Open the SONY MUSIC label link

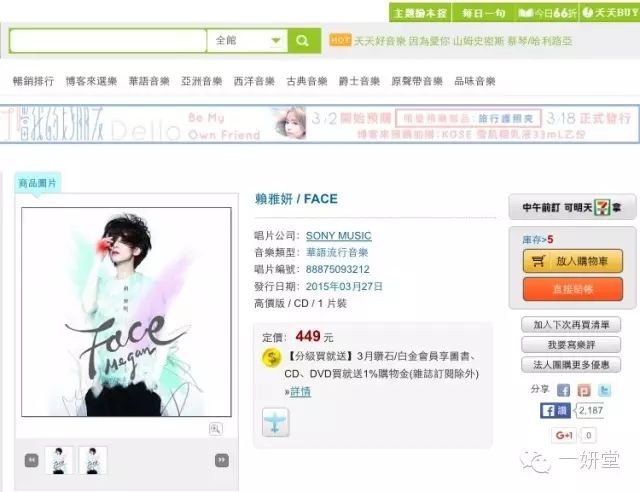[x=338, y=236]
